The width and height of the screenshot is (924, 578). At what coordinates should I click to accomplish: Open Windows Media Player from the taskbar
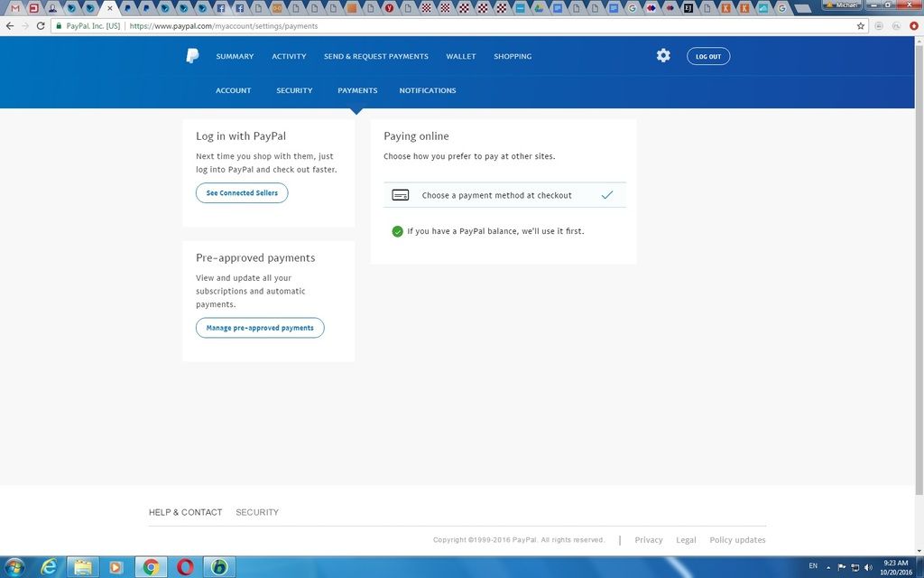(x=116, y=567)
